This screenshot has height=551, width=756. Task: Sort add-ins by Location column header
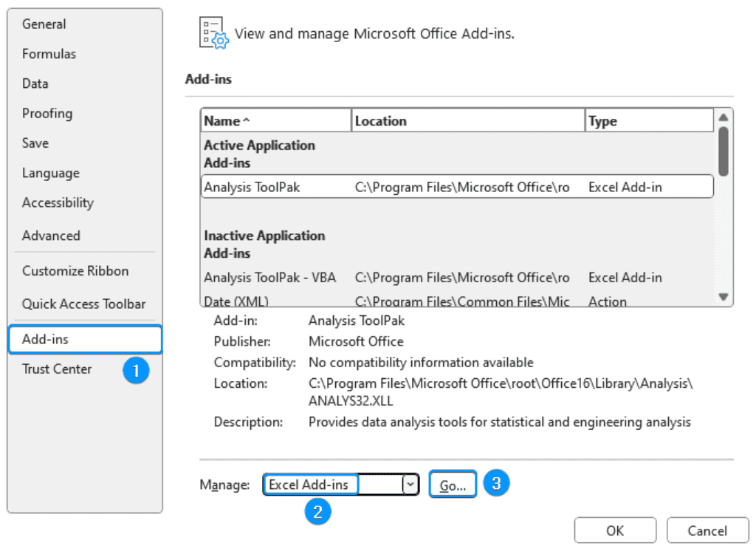click(467, 120)
